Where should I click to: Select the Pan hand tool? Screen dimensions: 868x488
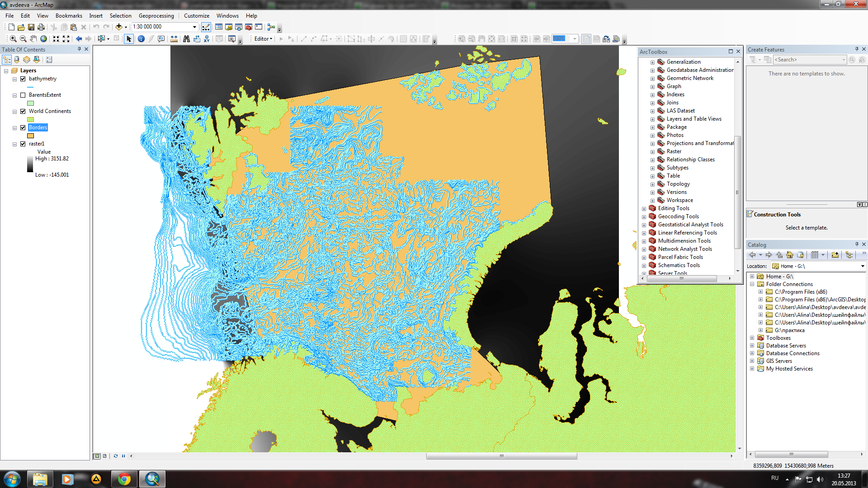tap(33, 39)
